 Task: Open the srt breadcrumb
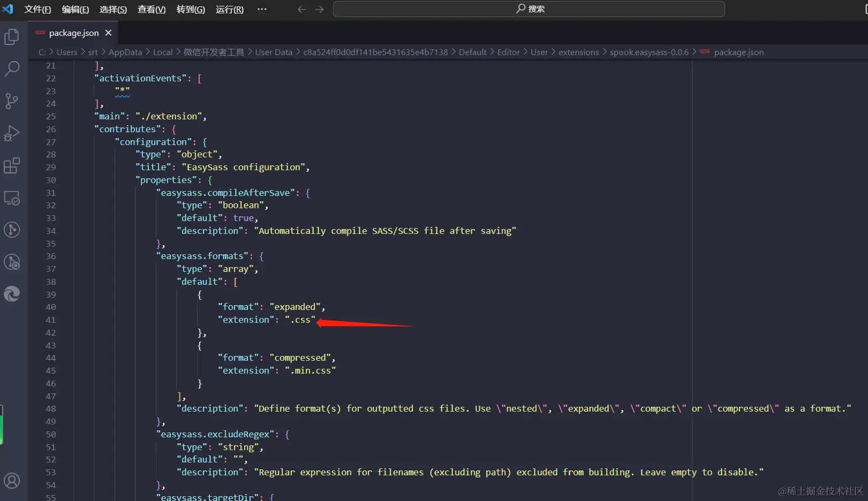pyautogui.click(x=93, y=52)
